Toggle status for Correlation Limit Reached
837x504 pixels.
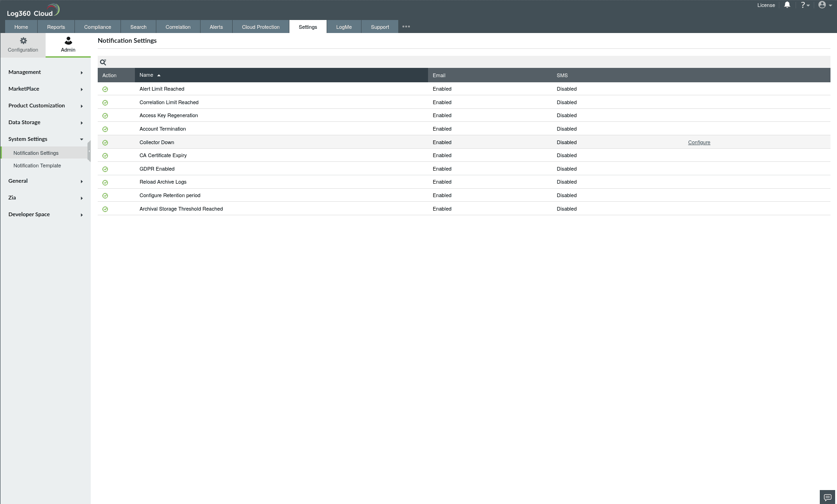(105, 103)
